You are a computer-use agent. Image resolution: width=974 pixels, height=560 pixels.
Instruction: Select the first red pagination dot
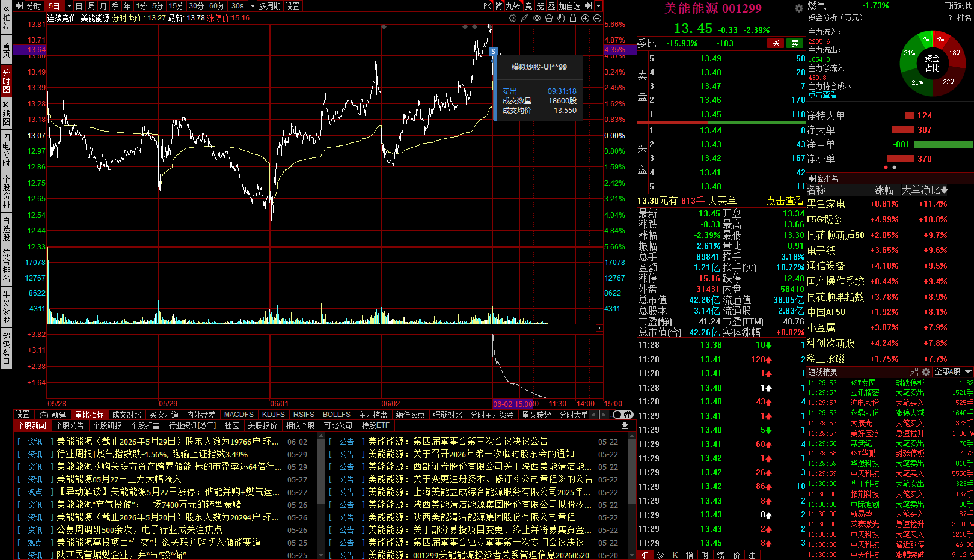(x=886, y=168)
